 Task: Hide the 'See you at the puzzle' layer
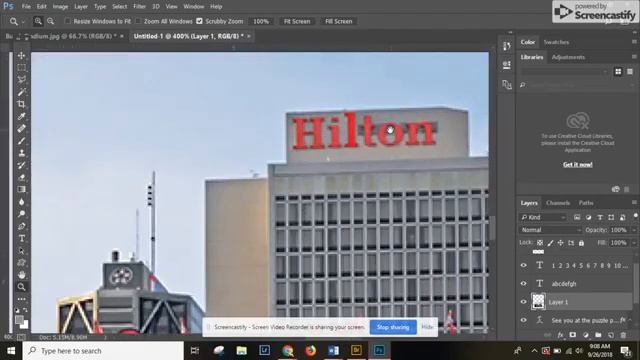[524, 320]
